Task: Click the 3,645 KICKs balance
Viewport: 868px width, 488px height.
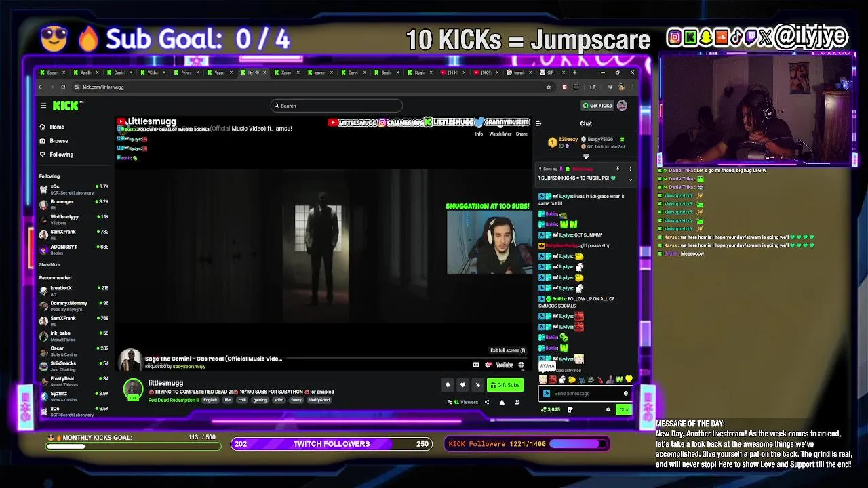Action: click(551, 409)
